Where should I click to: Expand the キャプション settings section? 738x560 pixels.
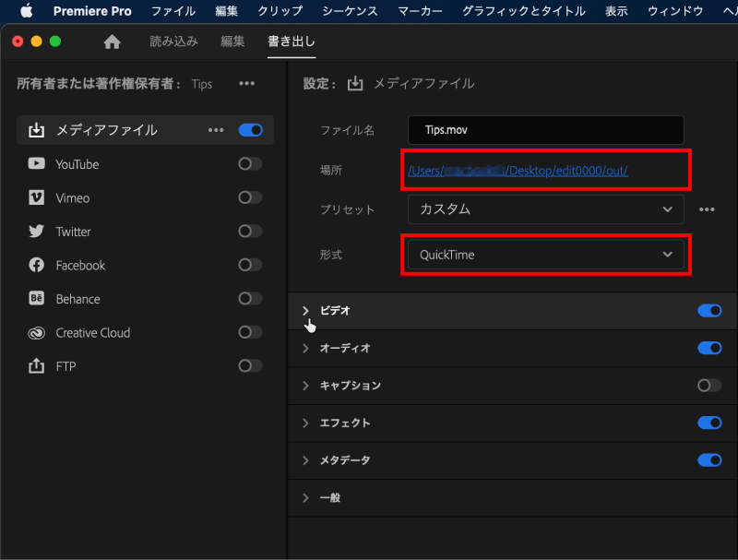tap(305, 386)
